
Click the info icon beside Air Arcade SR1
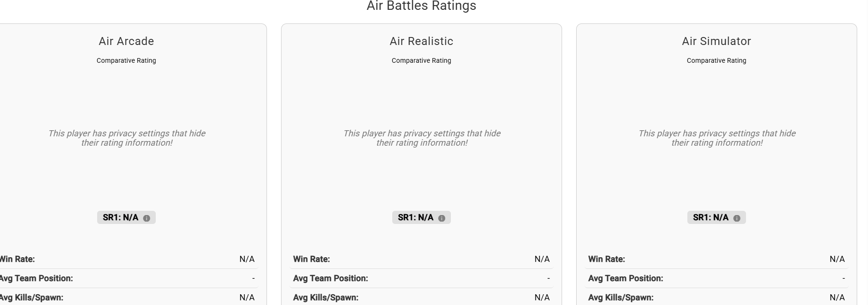(x=146, y=218)
